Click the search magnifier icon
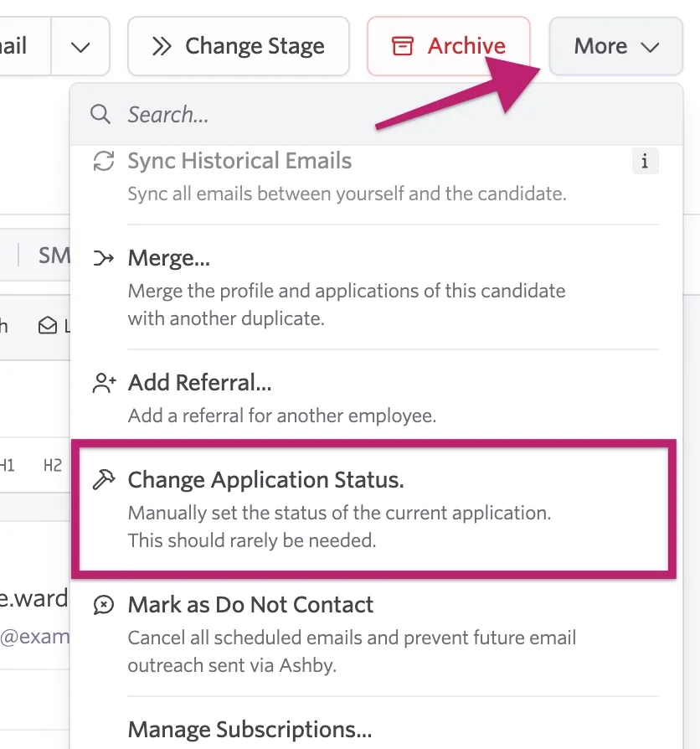The height and width of the screenshot is (749, 700). 100,115
